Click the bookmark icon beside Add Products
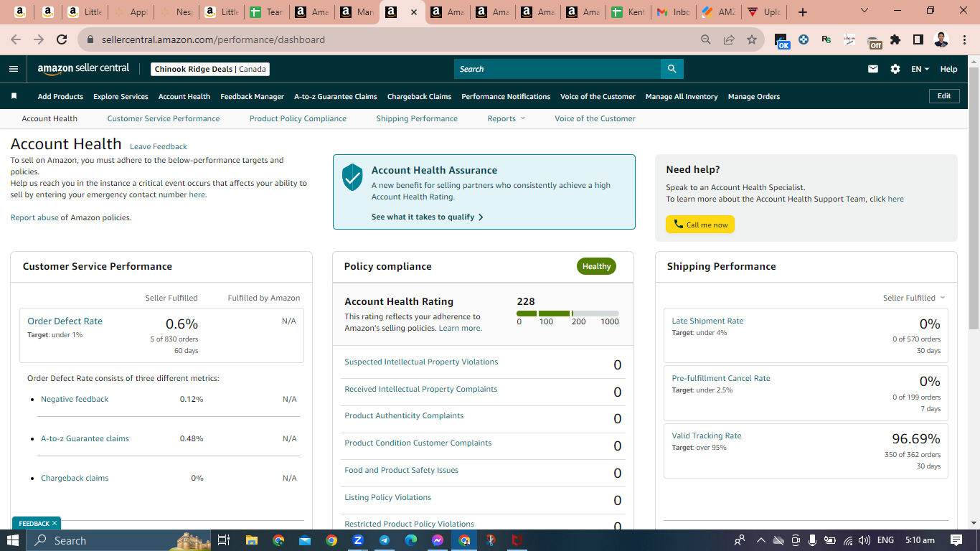The height and width of the screenshot is (551, 980). point(14,96)
